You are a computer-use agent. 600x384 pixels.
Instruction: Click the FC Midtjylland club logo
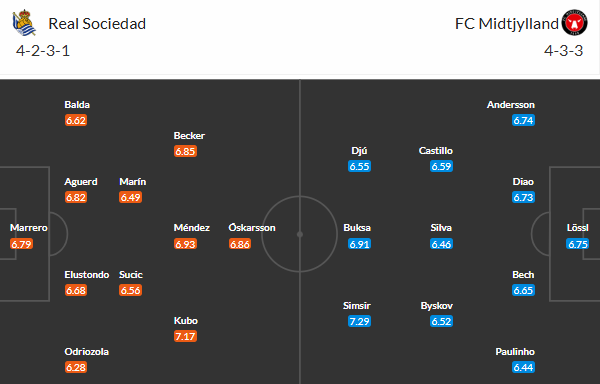point(574,23)
